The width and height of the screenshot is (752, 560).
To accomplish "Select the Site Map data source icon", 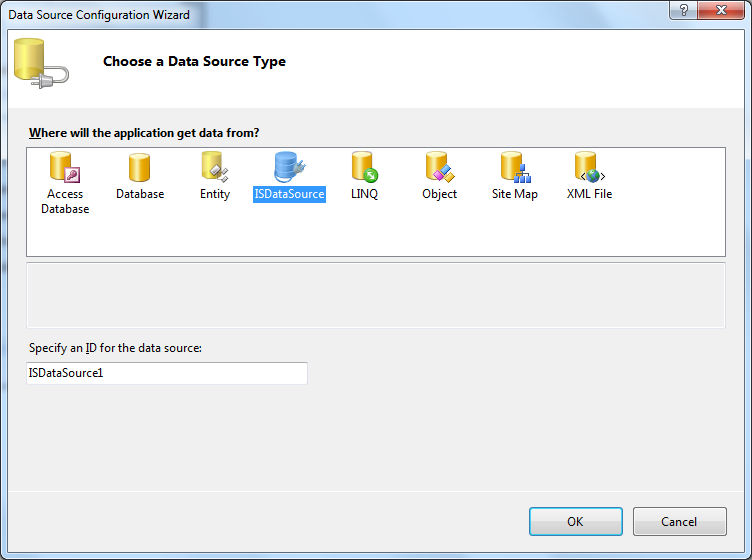I will pos(514,167).
